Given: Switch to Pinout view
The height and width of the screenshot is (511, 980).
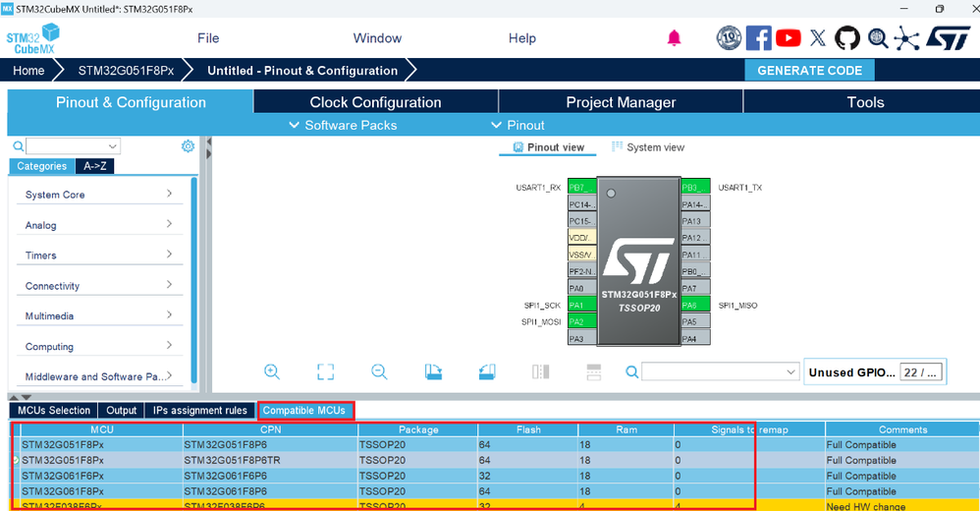Looking at the screenshot, I should [548, 147].
